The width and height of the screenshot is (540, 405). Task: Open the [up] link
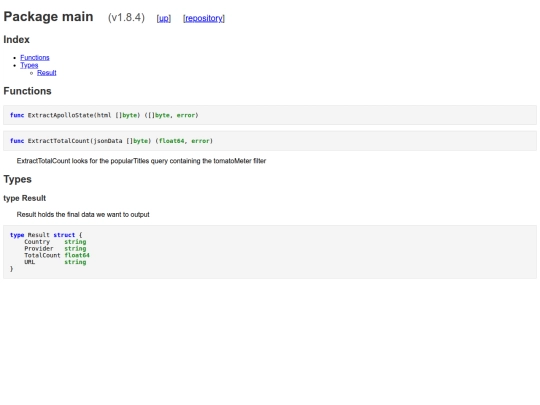[164, 18]
